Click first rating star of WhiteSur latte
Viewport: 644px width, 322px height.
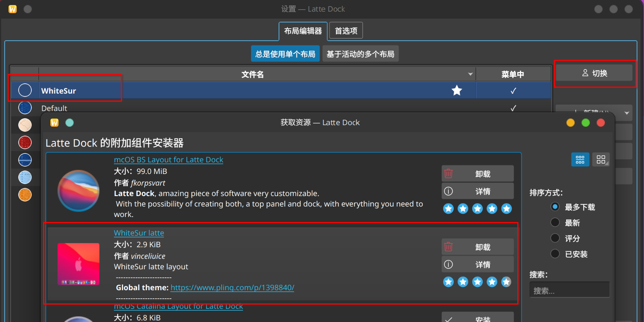click(448, 282)
